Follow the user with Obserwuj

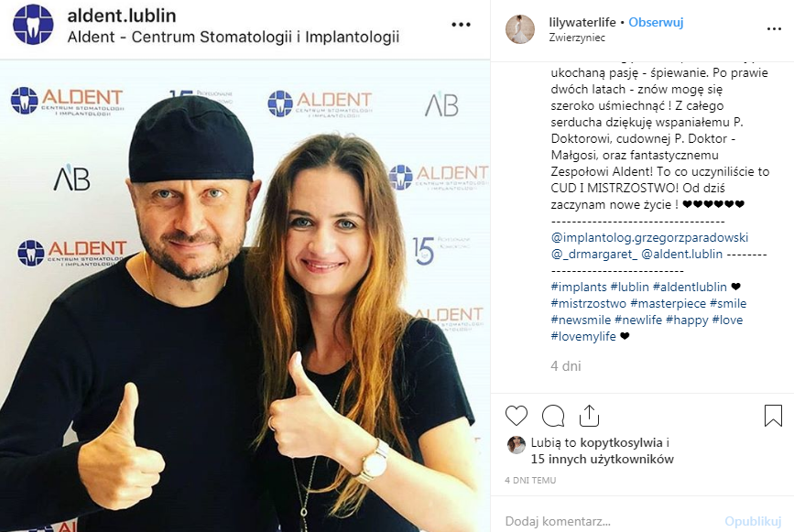(x=656, y=22)
